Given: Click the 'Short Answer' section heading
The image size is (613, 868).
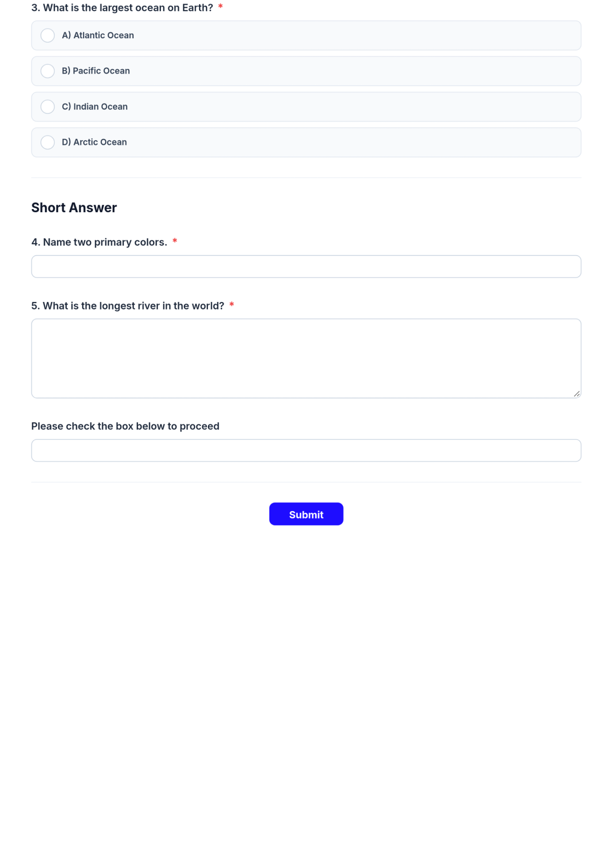Looking at the screenshot, I should 74,208.
